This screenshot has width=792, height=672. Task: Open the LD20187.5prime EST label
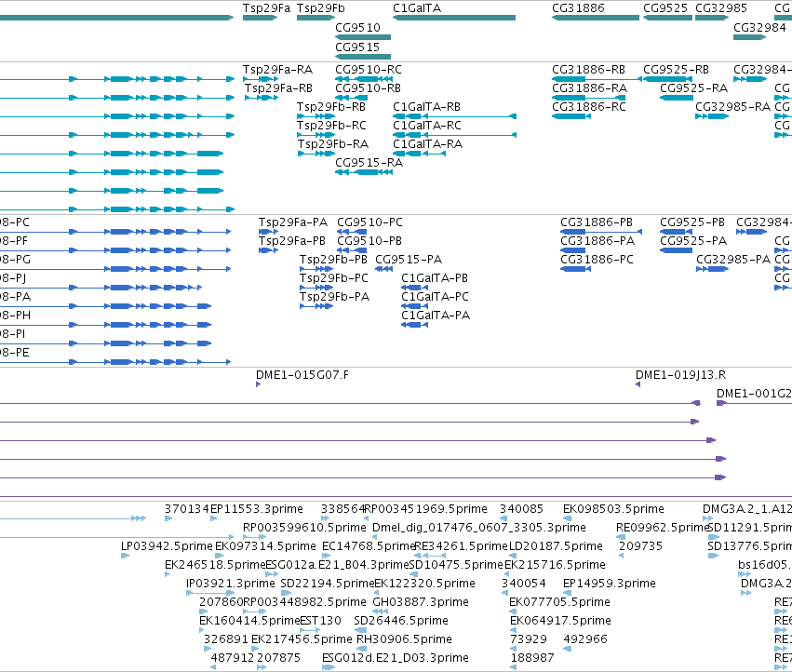(x=557, y=546)
